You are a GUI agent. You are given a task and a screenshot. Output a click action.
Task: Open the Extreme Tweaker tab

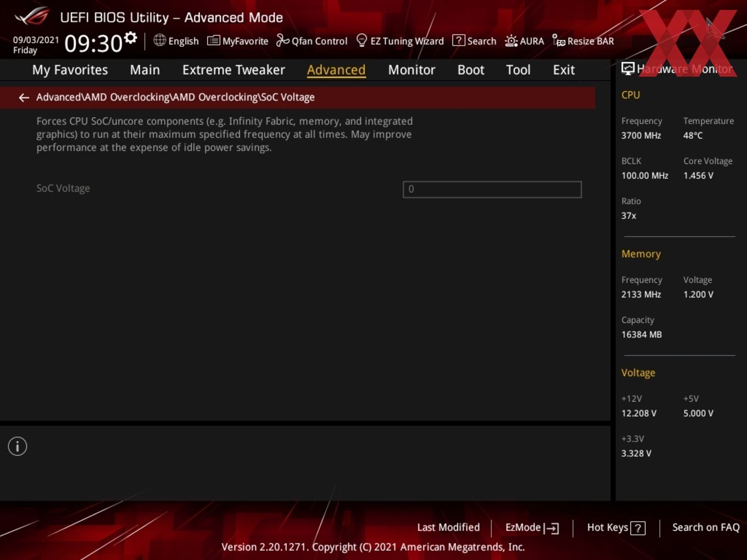(233, 70)
